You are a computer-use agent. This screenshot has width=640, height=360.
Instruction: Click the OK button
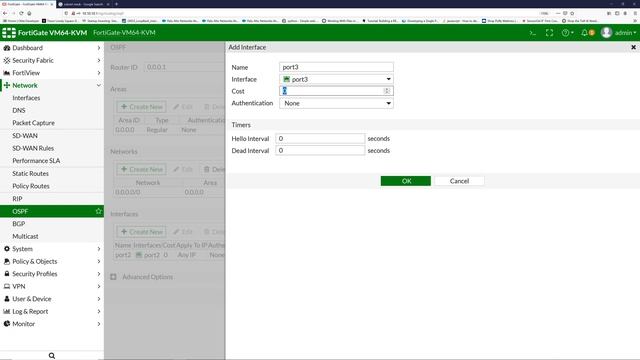point(406,181)
